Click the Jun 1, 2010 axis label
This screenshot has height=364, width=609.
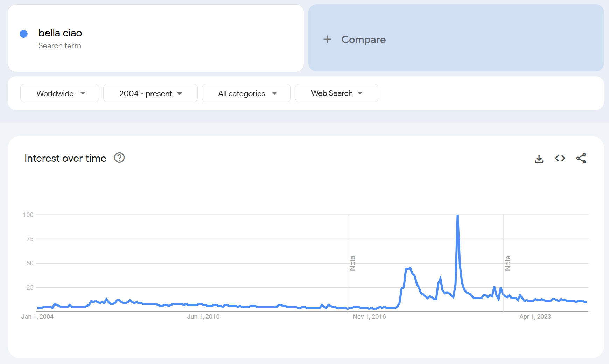(203, 317)
